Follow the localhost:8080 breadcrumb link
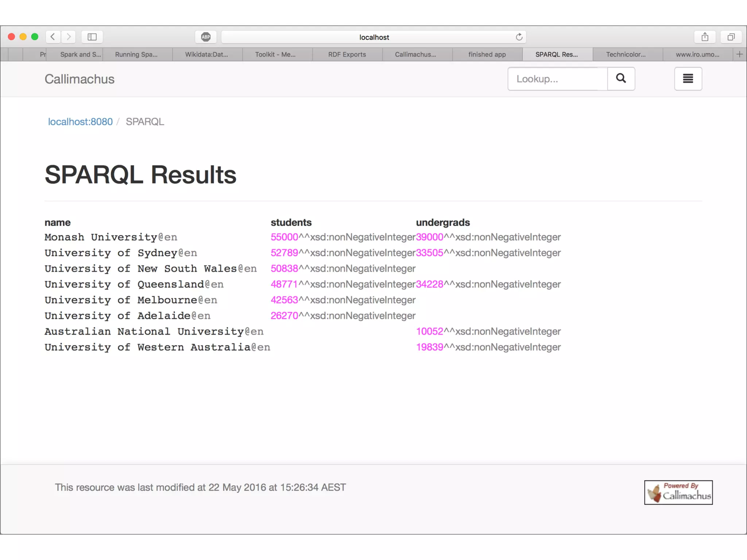Viewport: 747px width, 560px height. click(80, 122)
